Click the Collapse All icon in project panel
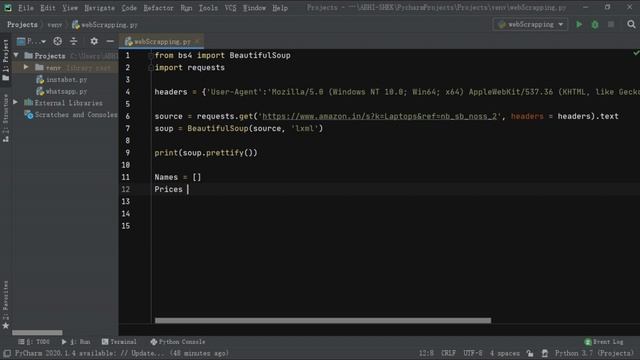Viewport: 640px width, 360px height. point(73,41)
